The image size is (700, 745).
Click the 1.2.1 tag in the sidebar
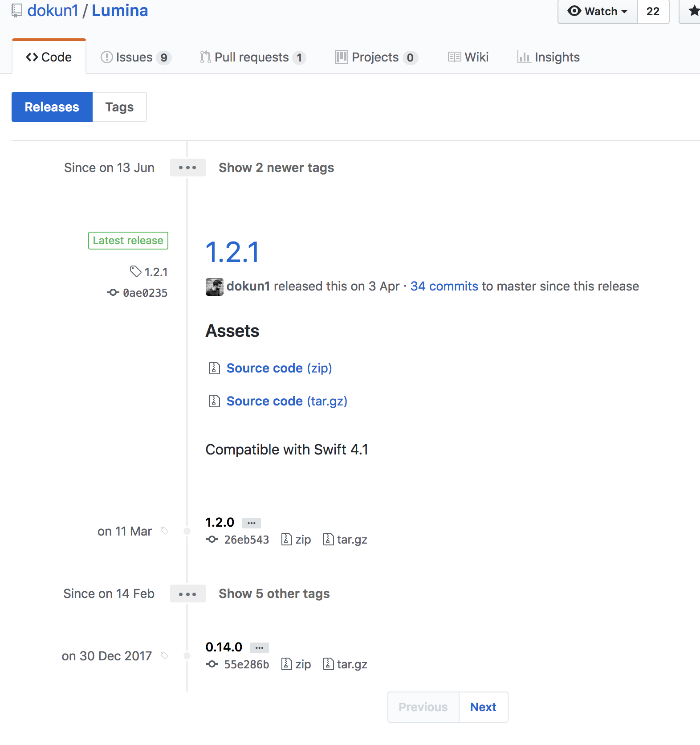coord(149,272)
